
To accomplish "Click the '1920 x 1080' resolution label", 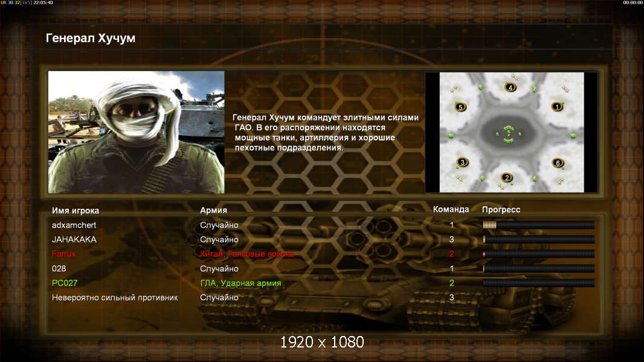I will point(322,342).
